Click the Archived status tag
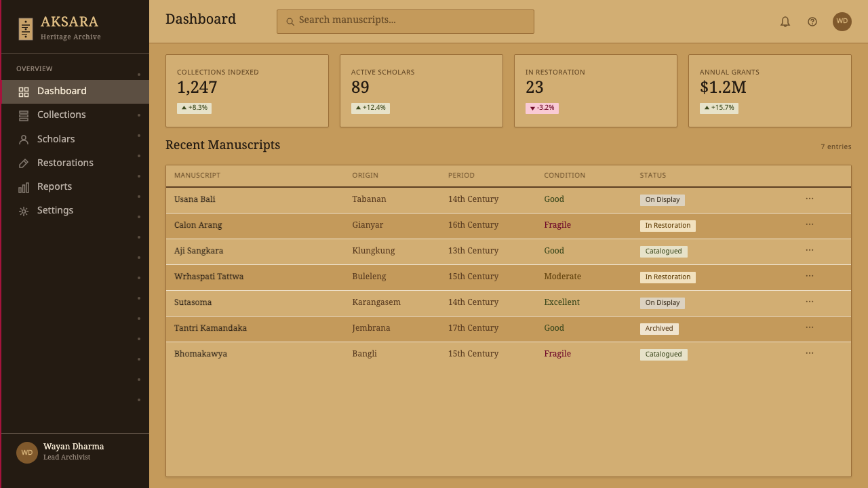The width and height of the screenshot is (868, 488). tap(659, 329)
